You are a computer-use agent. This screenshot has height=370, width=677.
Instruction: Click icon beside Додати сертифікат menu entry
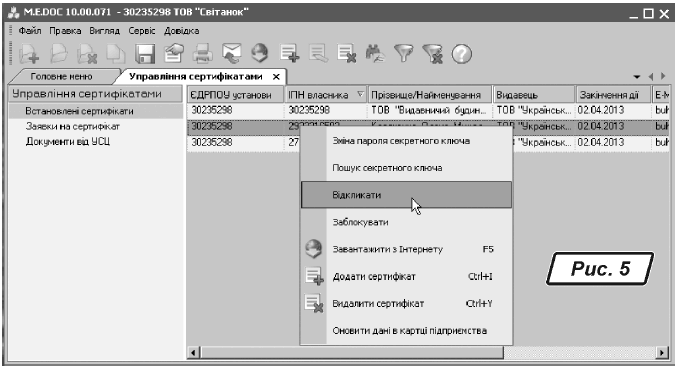click(314, 276)
